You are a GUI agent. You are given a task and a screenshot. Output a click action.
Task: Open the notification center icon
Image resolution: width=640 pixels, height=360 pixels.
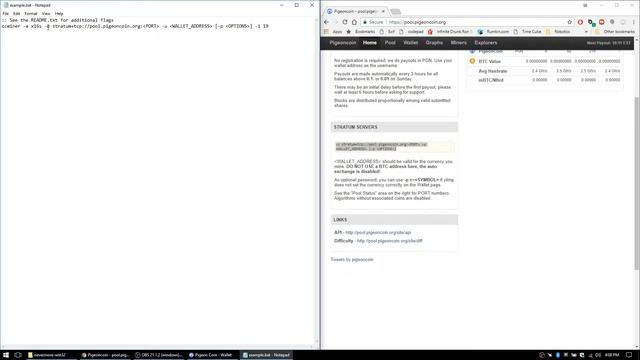[x=629, y=355]
